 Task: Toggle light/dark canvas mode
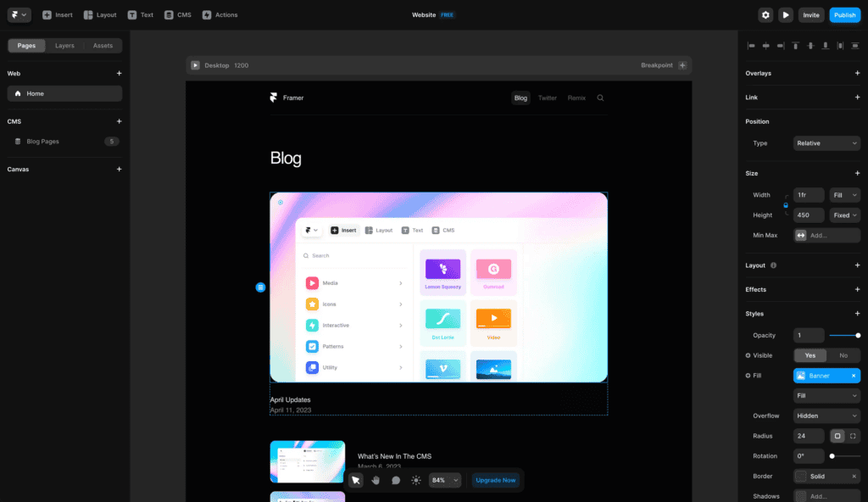click(x=415, y=481)
